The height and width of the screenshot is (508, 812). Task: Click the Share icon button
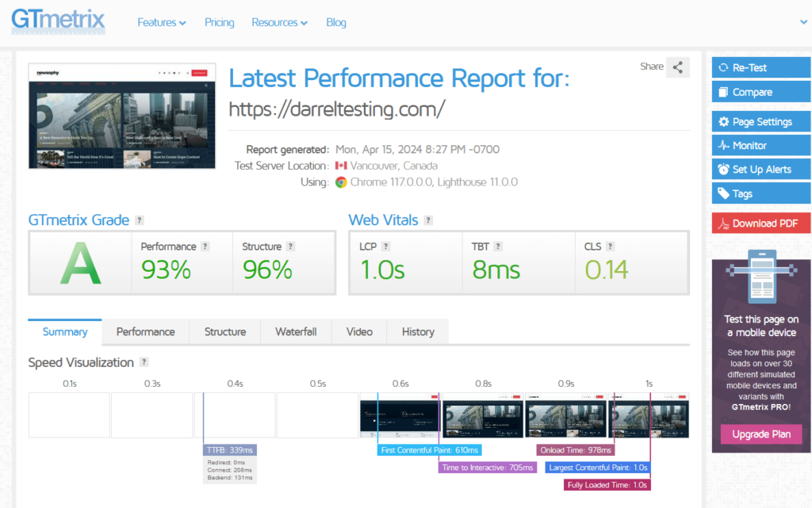tap(678, 67)
